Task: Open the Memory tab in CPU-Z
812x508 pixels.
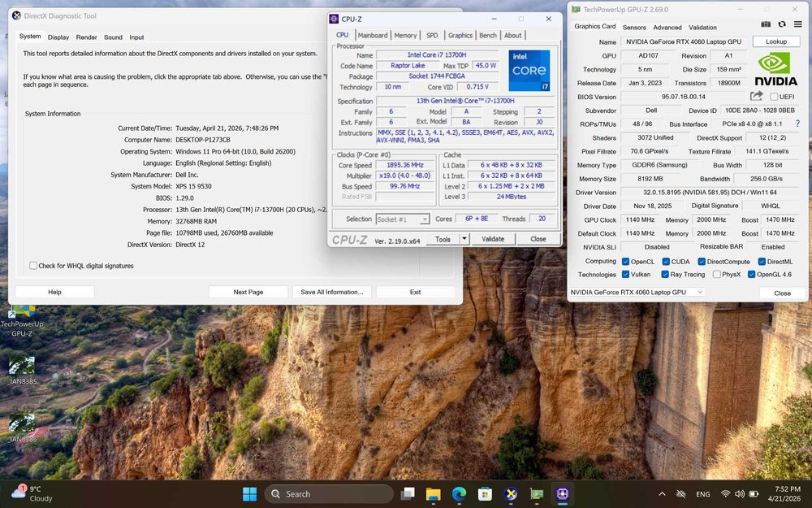Action: [x=405, y=35]
